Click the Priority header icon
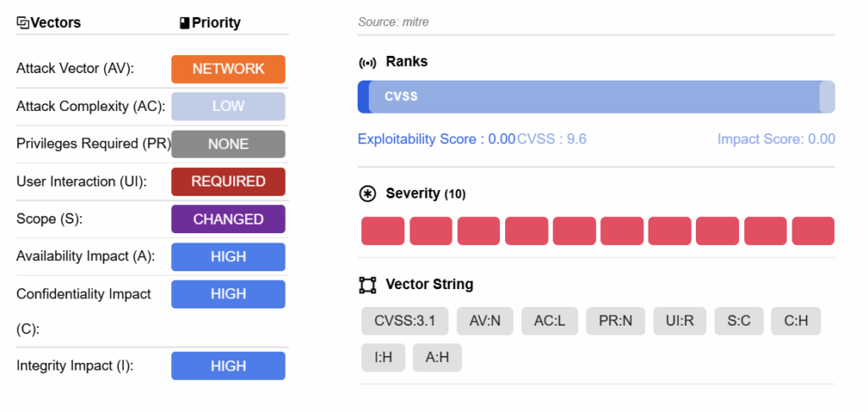The width and height of the screenshot is (868, 412). pos(185,23)
